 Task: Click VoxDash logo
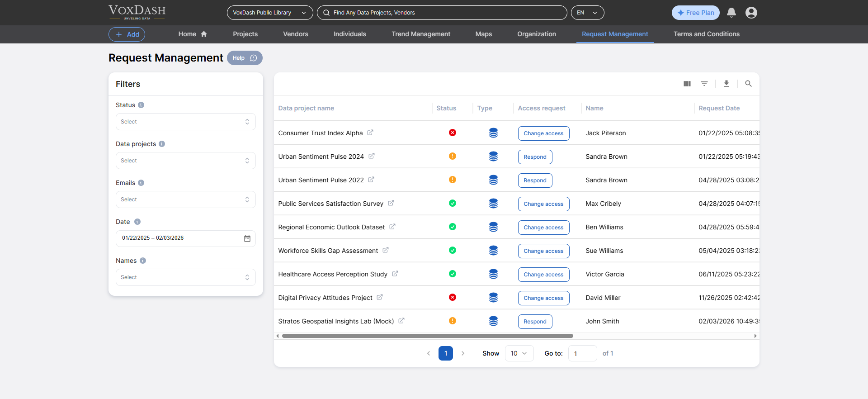click(x=137, y=12)
